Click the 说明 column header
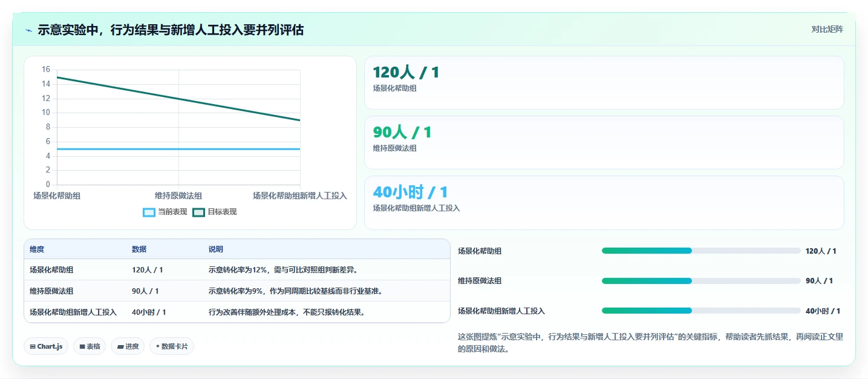The height and width of the screenshot is (379, 868). tap(216, 249)
